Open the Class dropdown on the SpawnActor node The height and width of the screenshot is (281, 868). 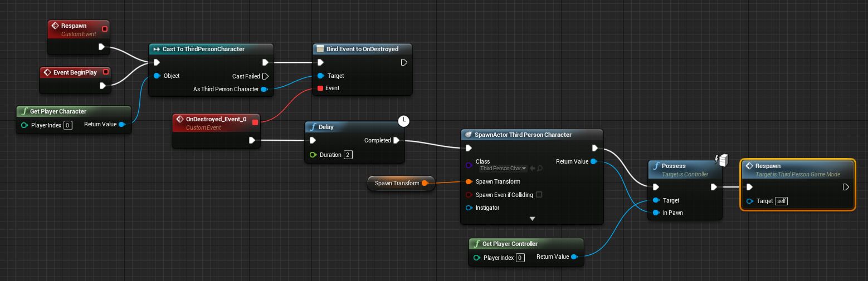pyautogui.click(x=503, y=168)
